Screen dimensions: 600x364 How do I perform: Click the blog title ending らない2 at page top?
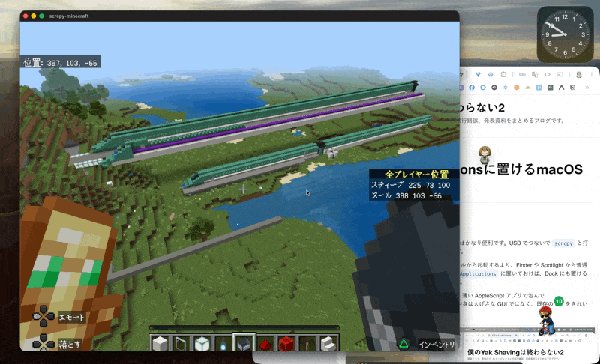pyautogui.click(x=482, y=107)
